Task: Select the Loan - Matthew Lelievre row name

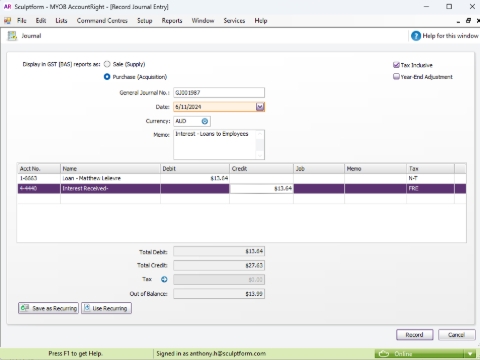Action: pyautogui.click(x=110, y=178)
